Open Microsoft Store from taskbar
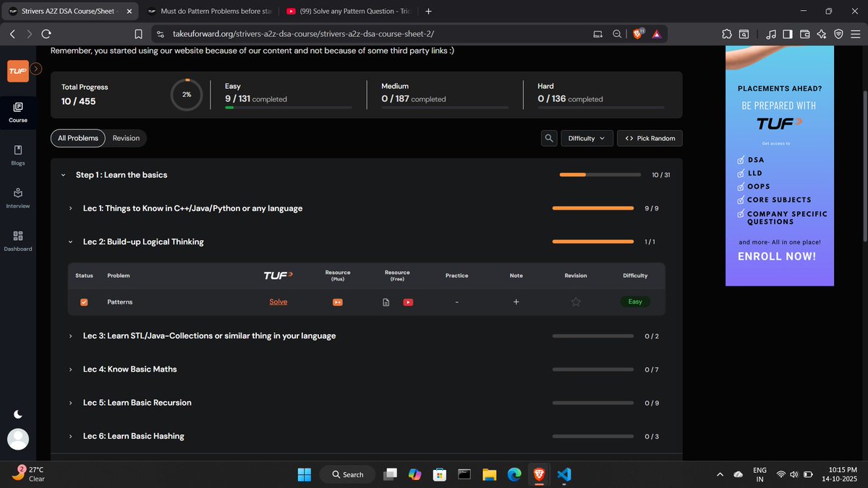Screen dimensions: 868x488 [x=439, y=474]
